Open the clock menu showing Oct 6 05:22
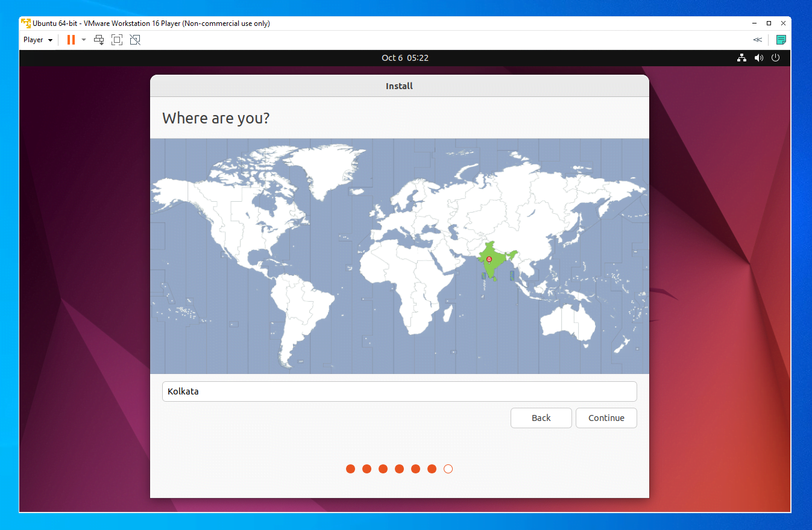Viewport: 812px width, 530px height. (405, 58)
